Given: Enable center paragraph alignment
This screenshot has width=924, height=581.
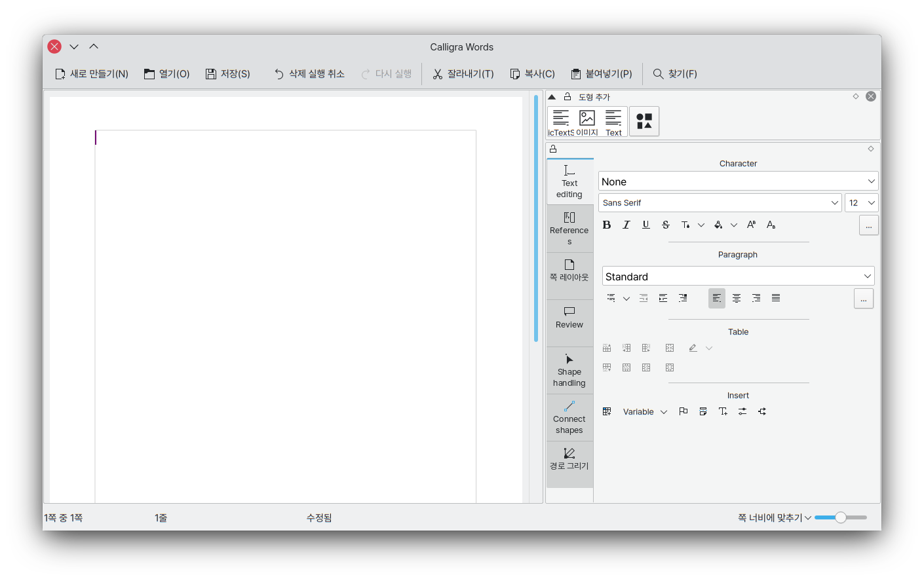Looking at the screenshot, I should (x=737, y=298).
